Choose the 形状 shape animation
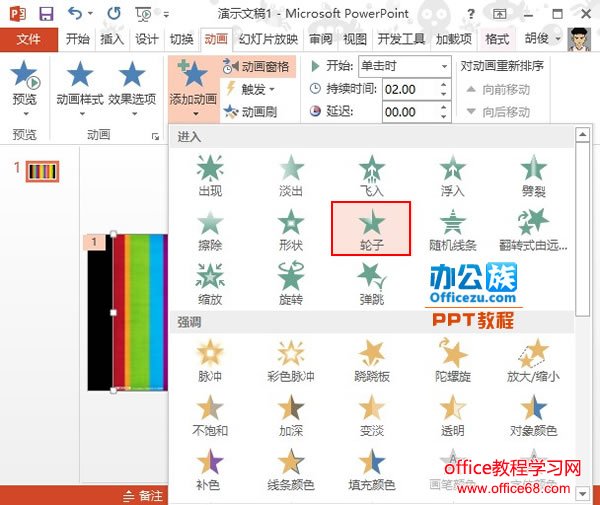This screenshot has height=505, width=600. point(291,229)
